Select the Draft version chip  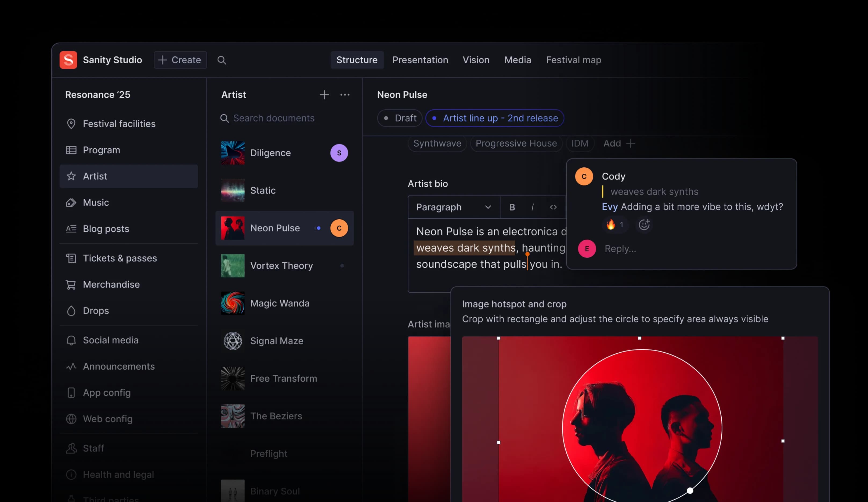400,118
